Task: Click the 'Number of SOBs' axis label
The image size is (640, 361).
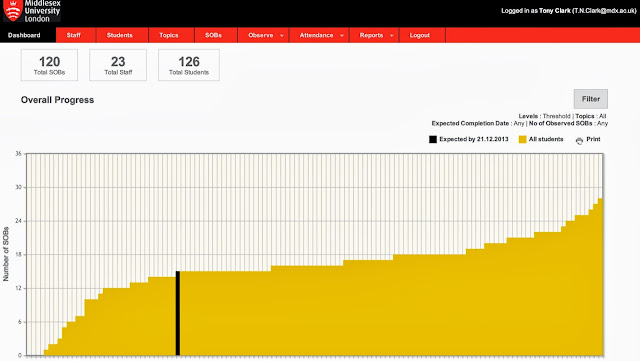Action: pos(6,254)
